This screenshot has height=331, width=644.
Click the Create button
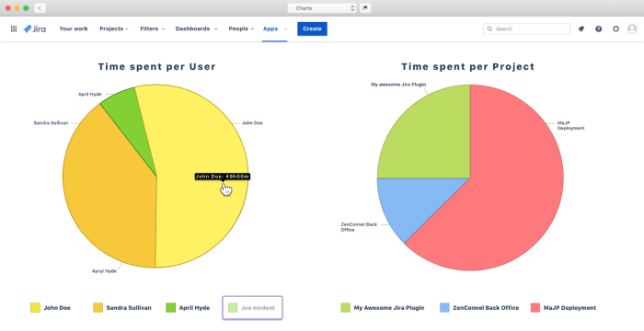pos(312,29)
